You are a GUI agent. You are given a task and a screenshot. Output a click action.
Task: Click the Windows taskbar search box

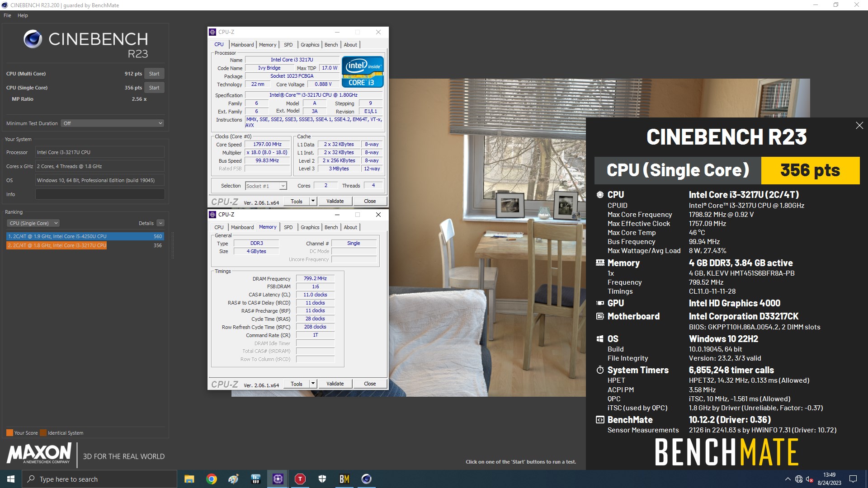click(x=99, y=479)
